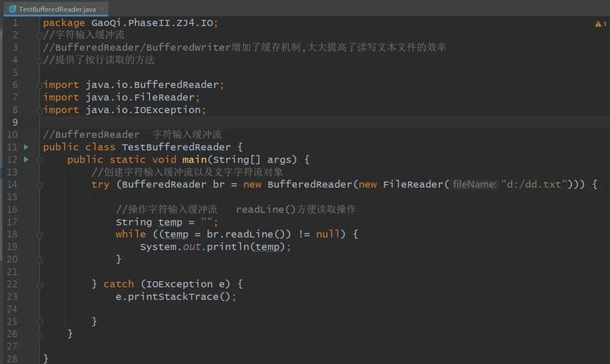
Task: Click the class name TestBufferedReader in the declaration
Action: [176, 147]
